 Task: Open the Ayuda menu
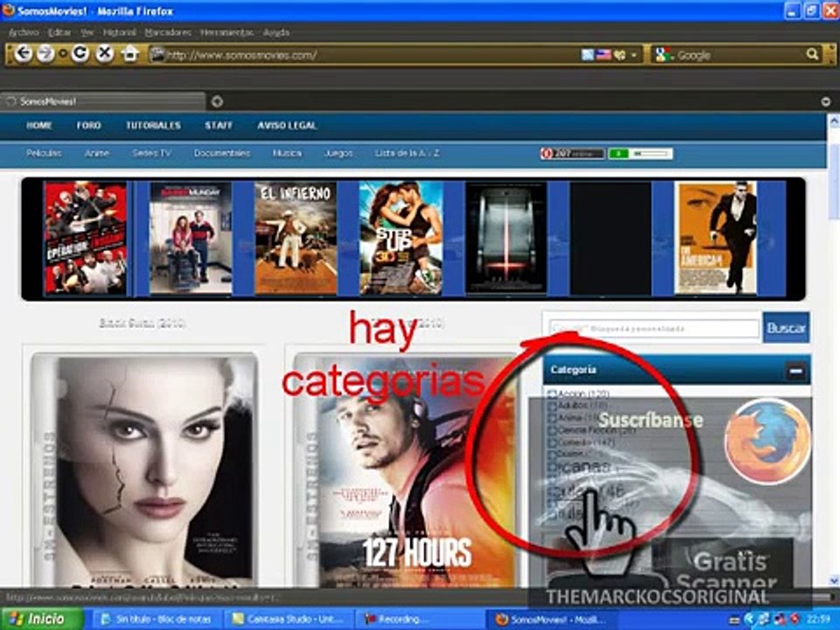click(276, 32)
